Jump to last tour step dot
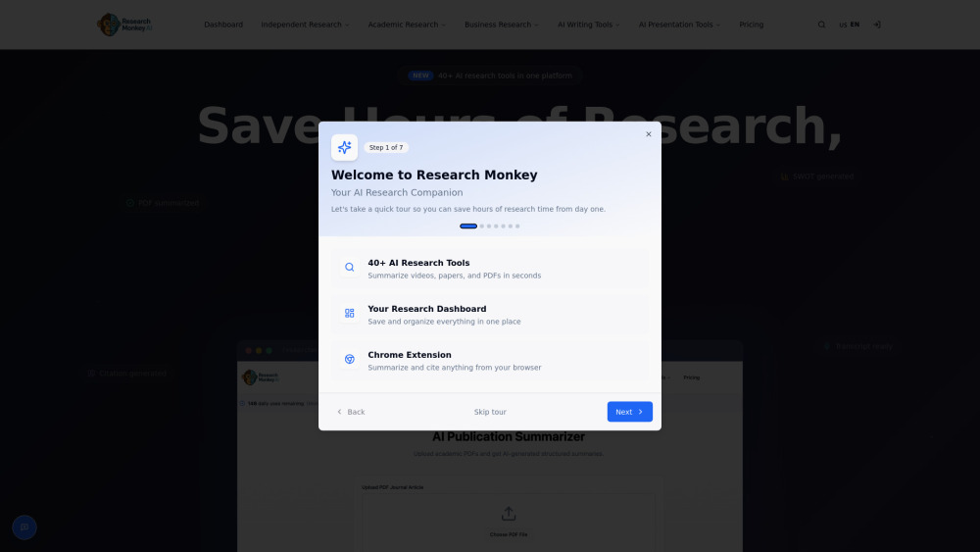Image resolution: width=980 pixels, height=552 pixels. (x=517, y=226)
